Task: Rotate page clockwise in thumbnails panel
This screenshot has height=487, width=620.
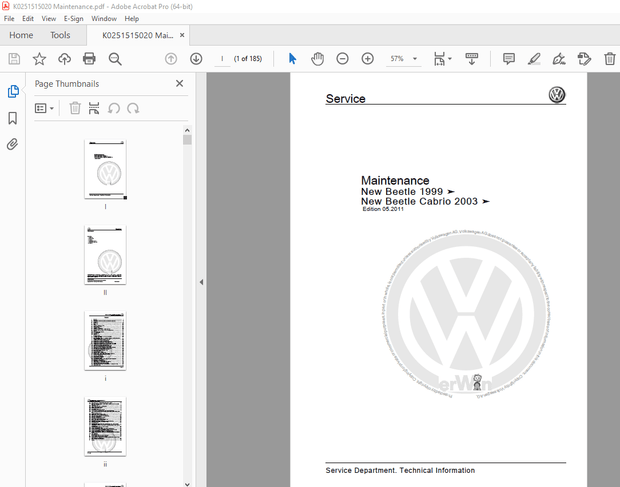Action: tap(133, 108)
